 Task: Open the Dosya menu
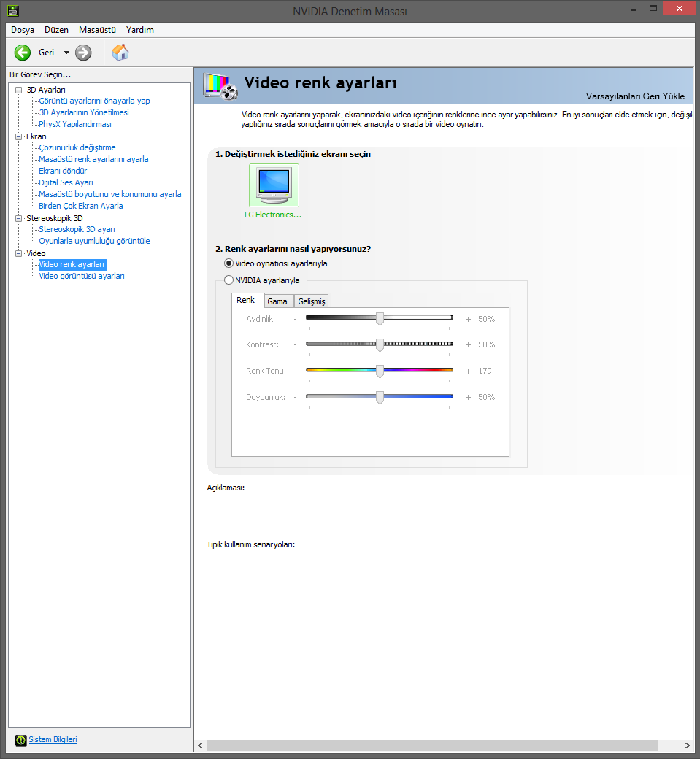[23, 30]
